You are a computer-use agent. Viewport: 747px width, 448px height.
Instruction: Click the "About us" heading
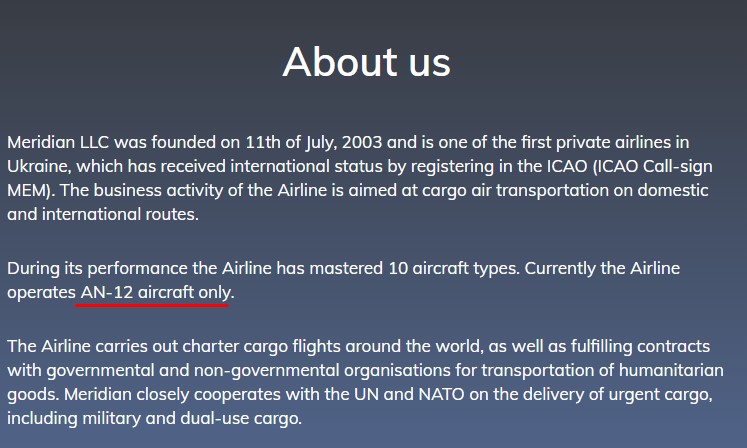coord(366,62)
